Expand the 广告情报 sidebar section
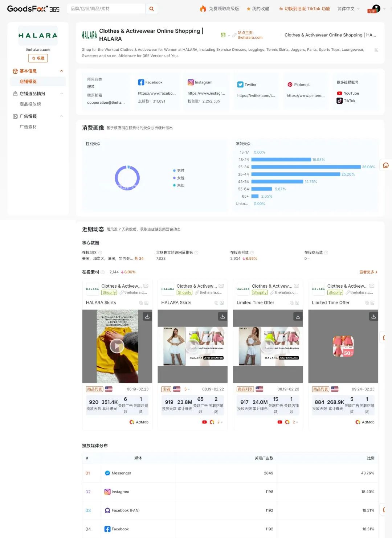The width and height of the screenshot is (392, 538). point(61,116)
